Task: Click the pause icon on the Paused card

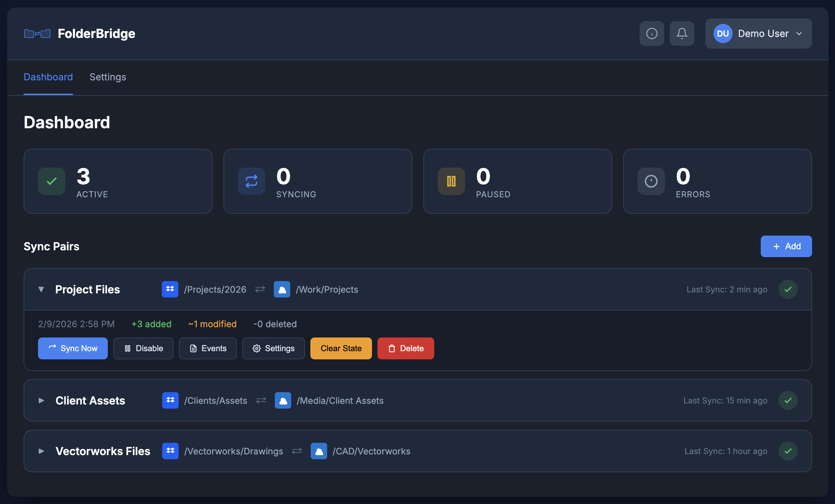Action: (451, 181)
